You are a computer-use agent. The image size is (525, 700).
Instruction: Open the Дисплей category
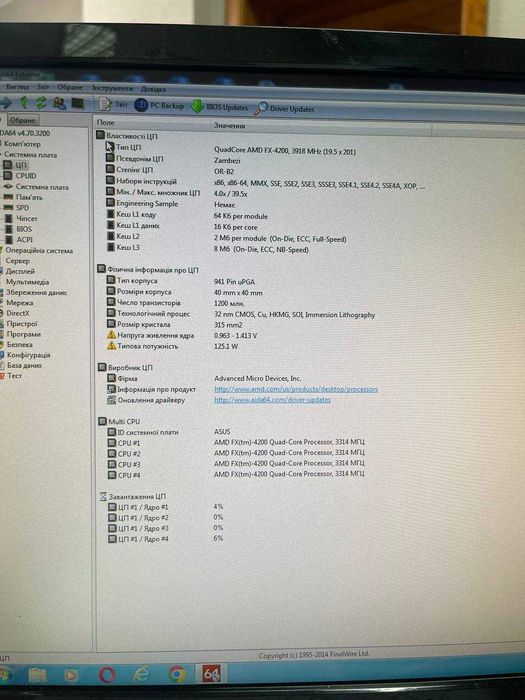[x=20, y=271]
